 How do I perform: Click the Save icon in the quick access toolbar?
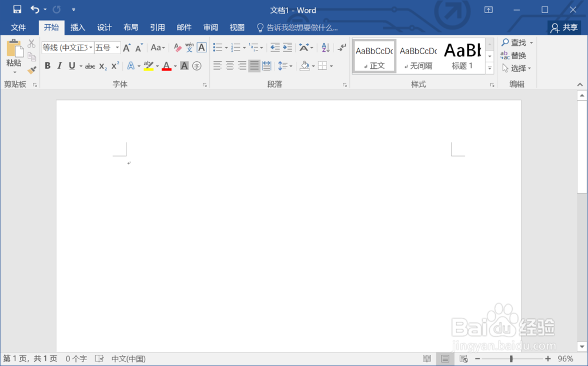coord(17,9)
